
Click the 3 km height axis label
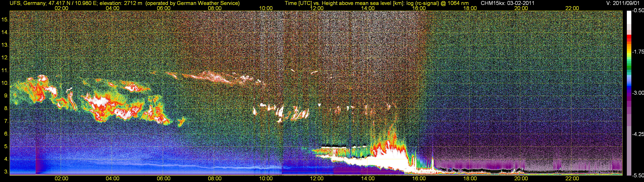click(x=6, y=172)
